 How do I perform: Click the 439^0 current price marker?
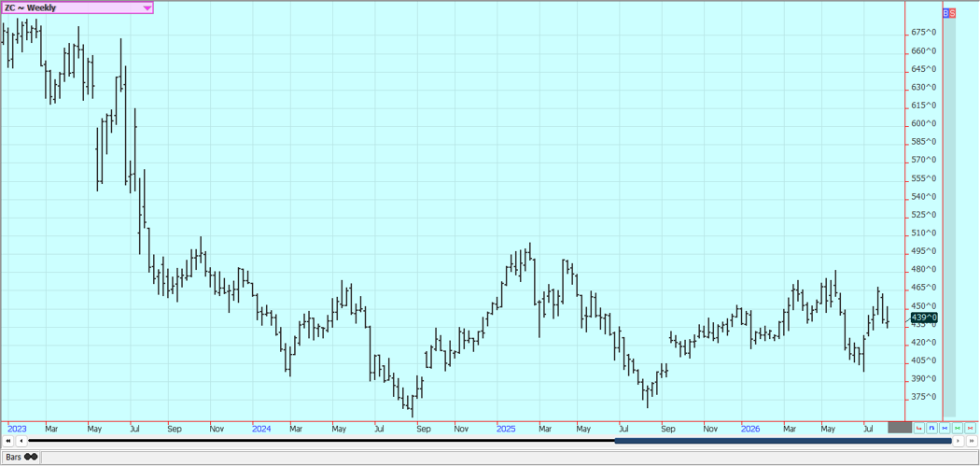coord(925,318)
